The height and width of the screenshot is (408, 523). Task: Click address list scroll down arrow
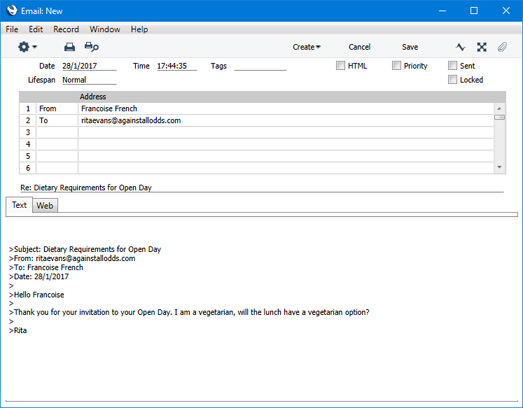(499, 167)
